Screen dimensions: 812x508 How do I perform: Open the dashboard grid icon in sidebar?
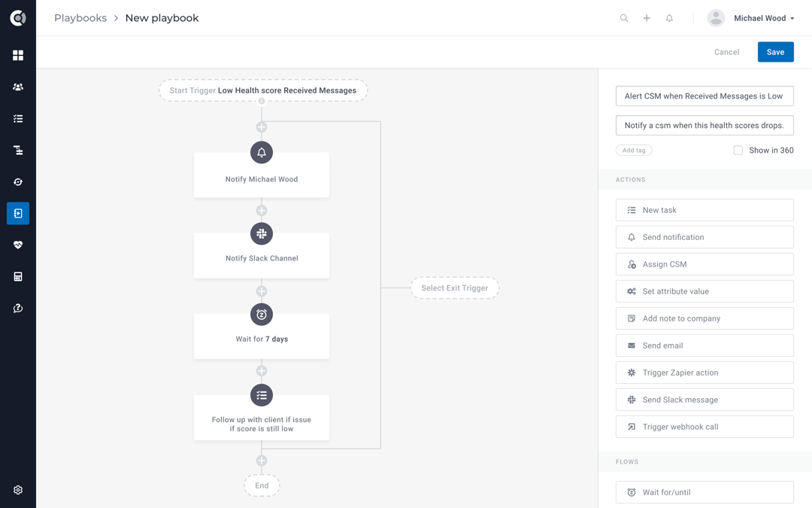[18, 54]
